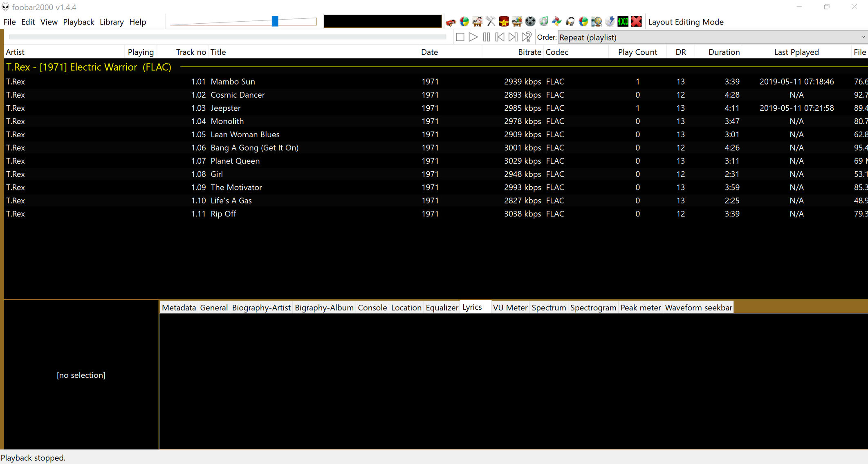Click the black visualization box in the toolbar

(x=382, y=21)
